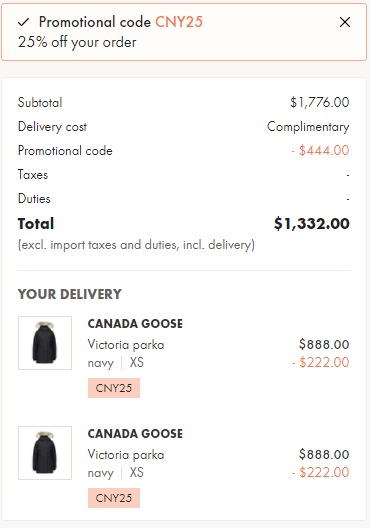Click the Complimentary delivery cost value
The width and height of the screenshot is (370, 528).
pos(308,127)
